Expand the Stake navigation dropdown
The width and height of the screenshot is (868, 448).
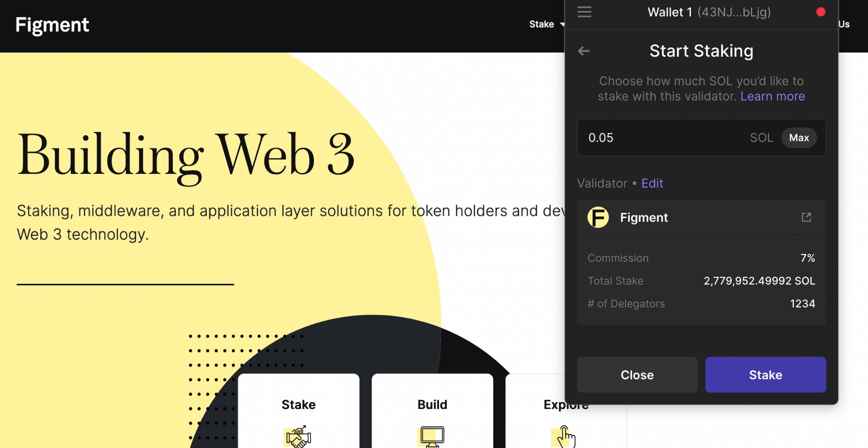pos(547,24)
